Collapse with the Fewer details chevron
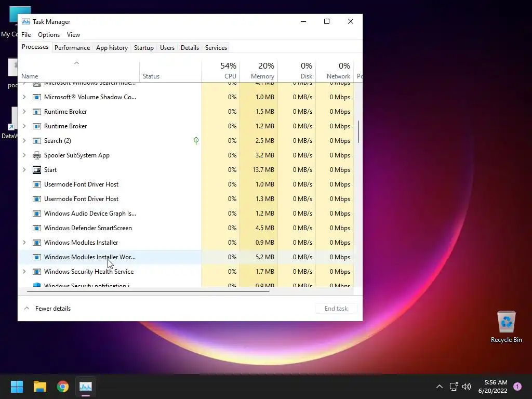 click(x=26, y=309)
